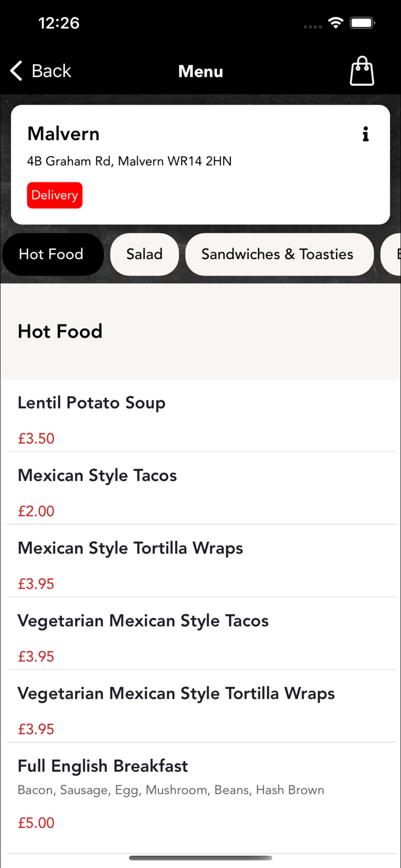The width and height of the screenshot is (401, 868).
Task: Add Mexican Style Tortilla Wraps
Action: pyautogui.click(x=130, y=548)
